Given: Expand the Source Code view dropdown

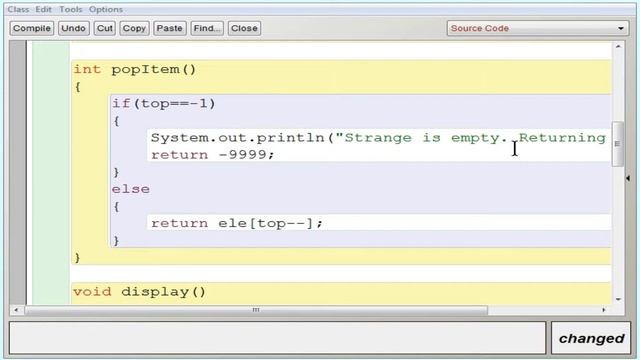Looking at the screenshot, I should click(x=538, y=28).
